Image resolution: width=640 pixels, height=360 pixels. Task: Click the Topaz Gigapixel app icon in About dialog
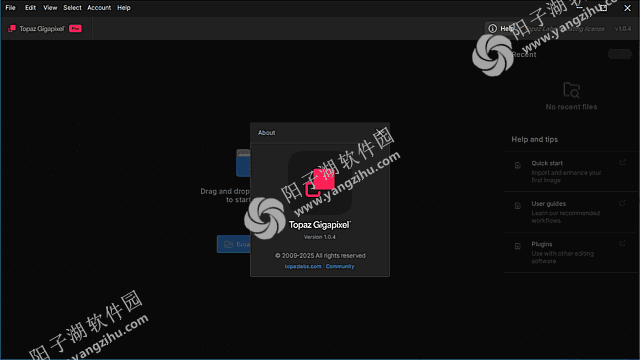click(x=320, y=183)
